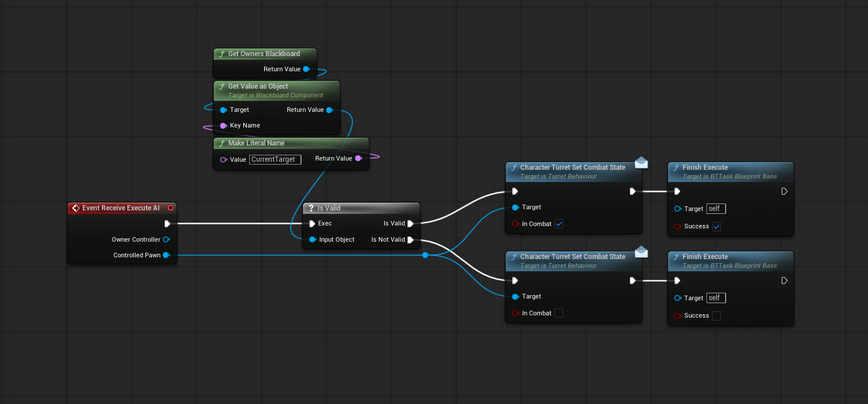
Task: Click Make Literal Name Return Value pin
Action: click(x=358, y=158)
